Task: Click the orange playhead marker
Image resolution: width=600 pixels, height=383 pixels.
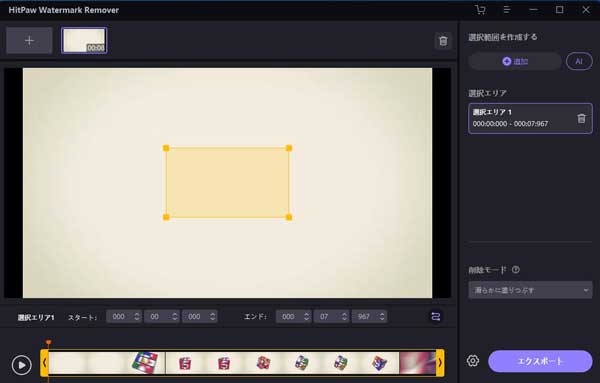Action: click(x=48, y=342)
